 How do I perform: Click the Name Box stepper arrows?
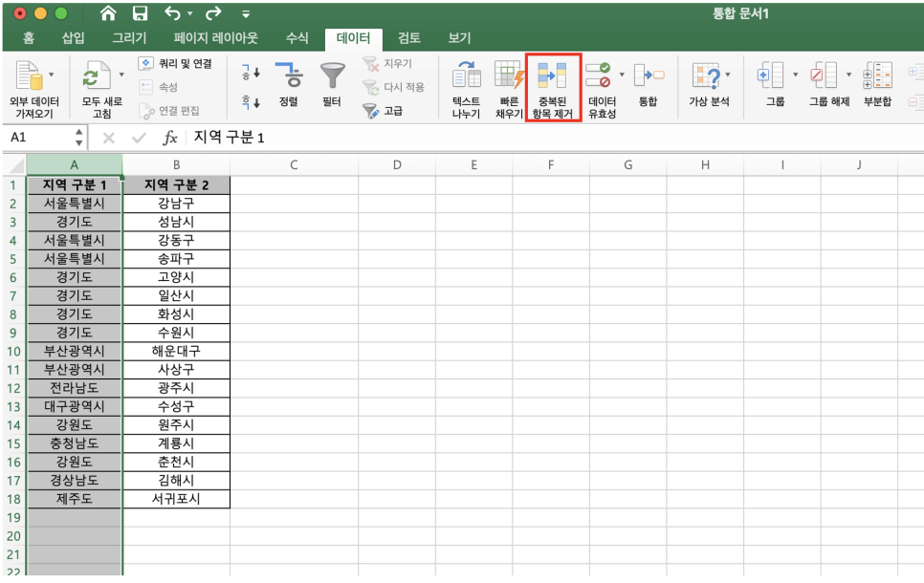click(x=79, y=138)
